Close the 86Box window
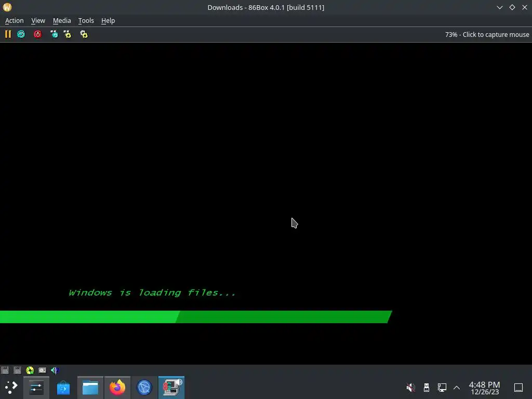Viewport: 532px width, 399px height. point(525,7)
